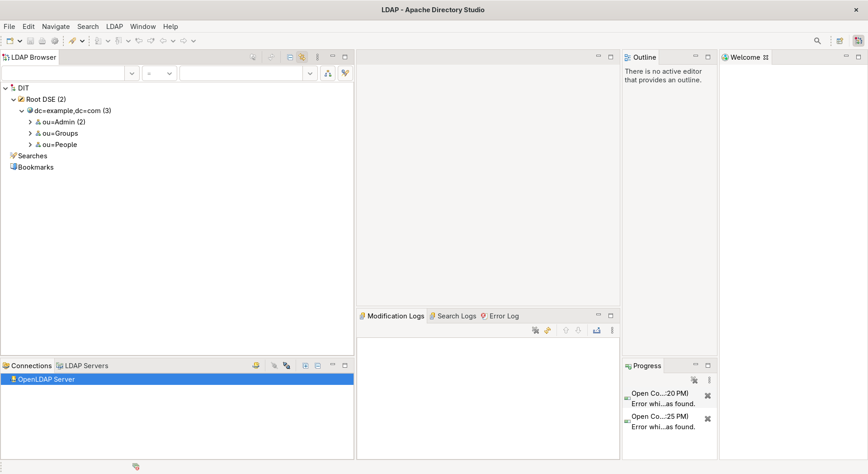The height and width of the screenshot is (474, 868).
Task: Expand the ou=Groups node
Action: tap(30, 133)
